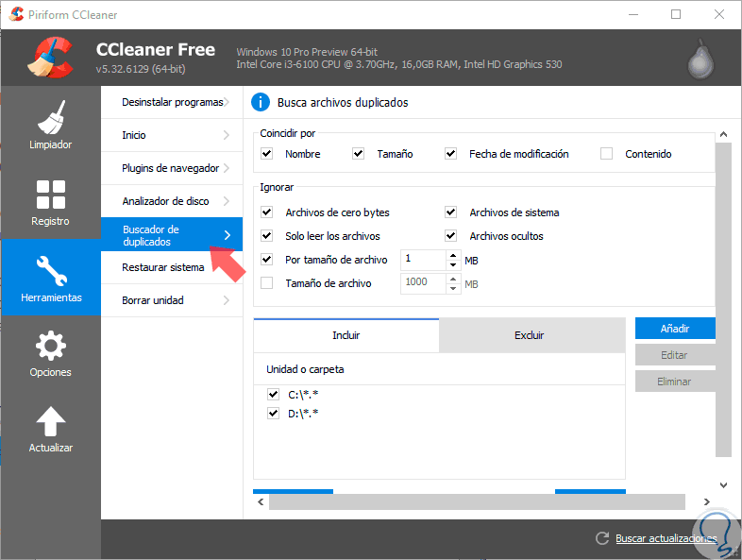Uncheck Archivos de sistema

pos(450,212)
